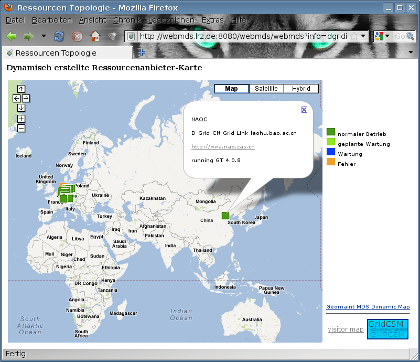Switch map view to Hybrid

[x=301, y=89]
